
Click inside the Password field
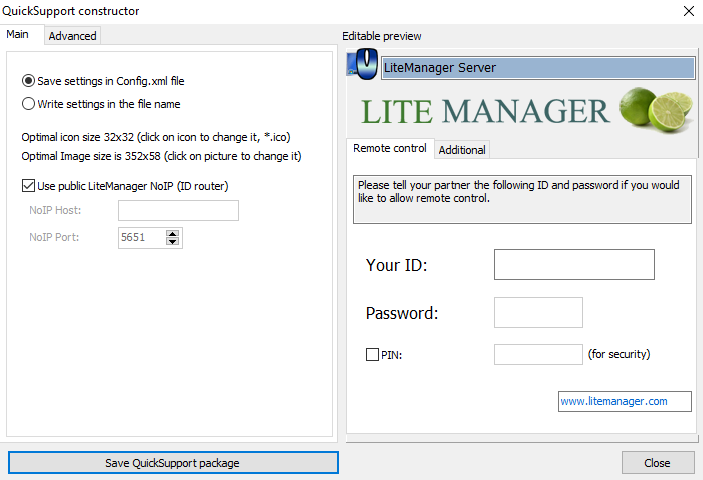click(x=538, y=312)
